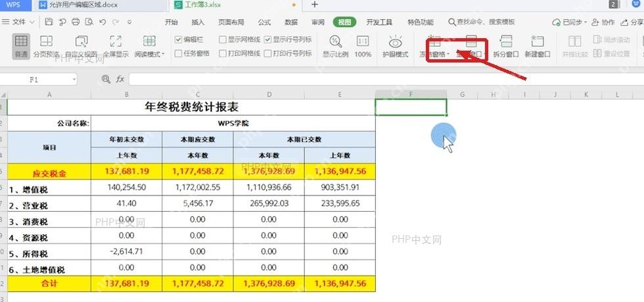Screen dimensions: 644x302
Task: Click the print icon in quick access toolbar
Action: [x=75, y=22]
